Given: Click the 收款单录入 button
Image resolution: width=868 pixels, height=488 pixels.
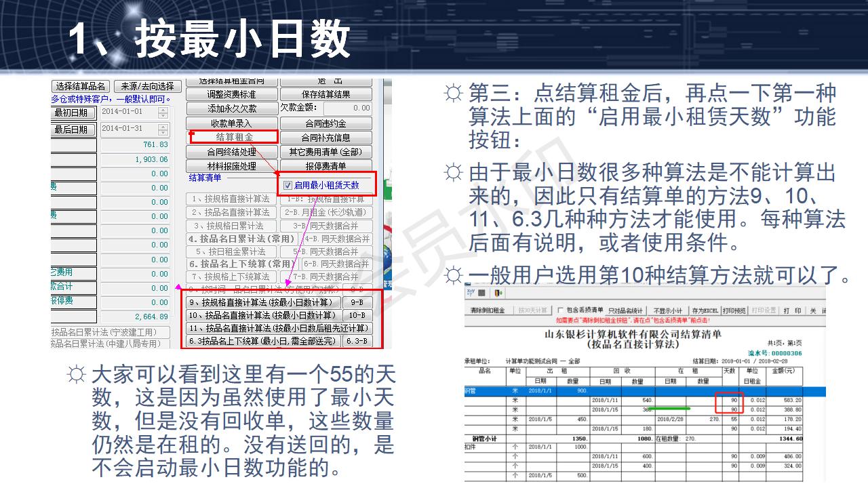Looking at the screenshot, I should [233, 123].
